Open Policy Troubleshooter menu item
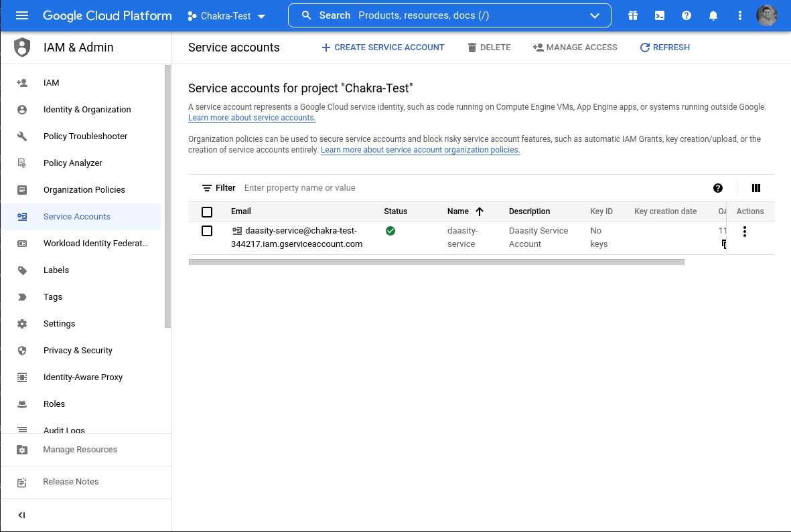Screen dimensions: 791x532 (85, 137)
